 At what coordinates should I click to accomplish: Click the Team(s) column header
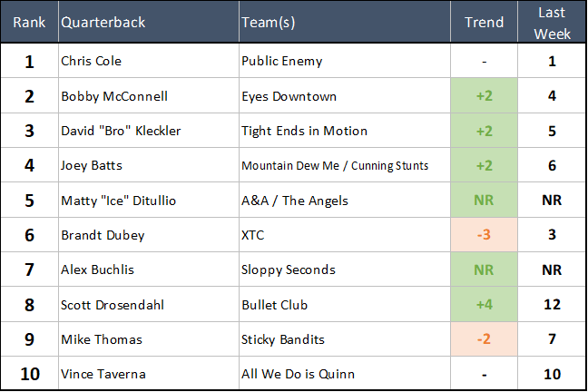pyautogui.click(x=268, y=23)
